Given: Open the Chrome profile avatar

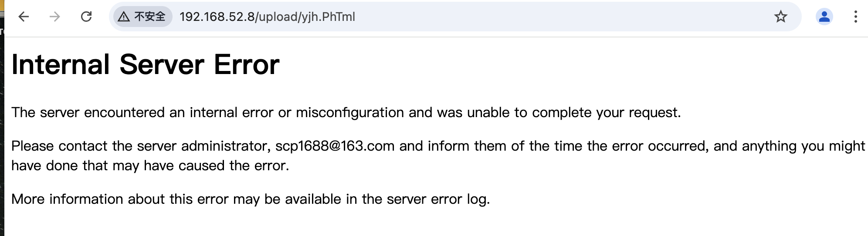Looking at the screenshot, I should (x=824, y=17).
